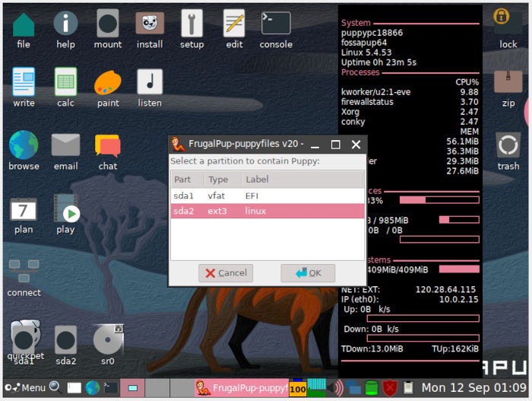The height and width of the screenshot is (401, 532).
Task: Click the OK button in FrugalPup dialog
Action: coord(308,273)
